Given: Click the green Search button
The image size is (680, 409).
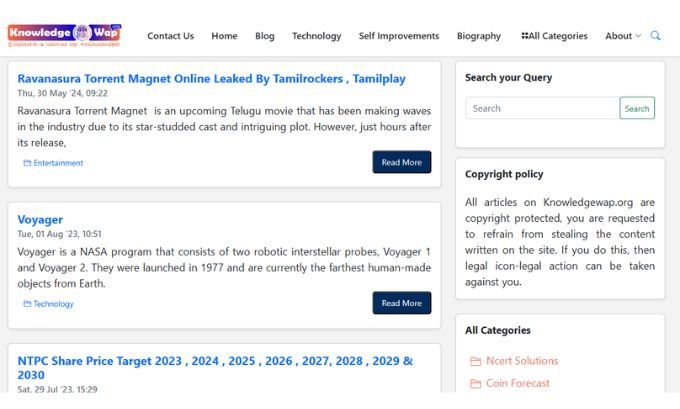Looking at the screenshot, I should (x=637, y=108).
